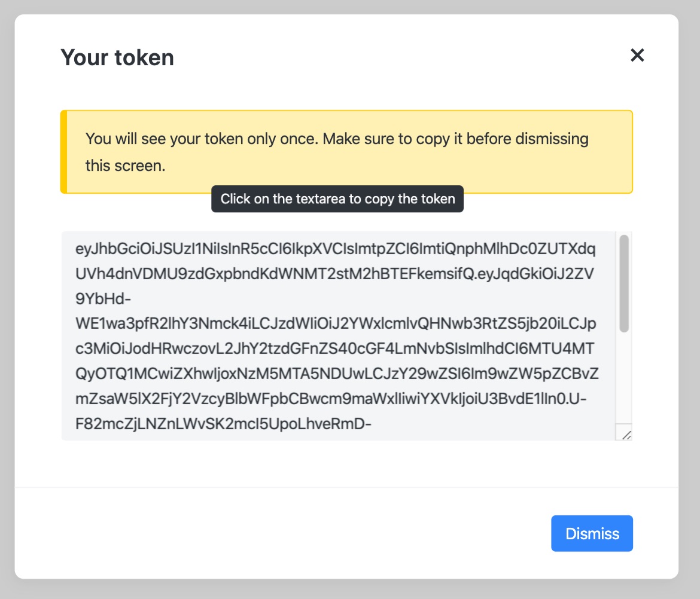Click the tooltip reading 'Click on the textarea'
This screenshot has width=700, height=599.
337,198
